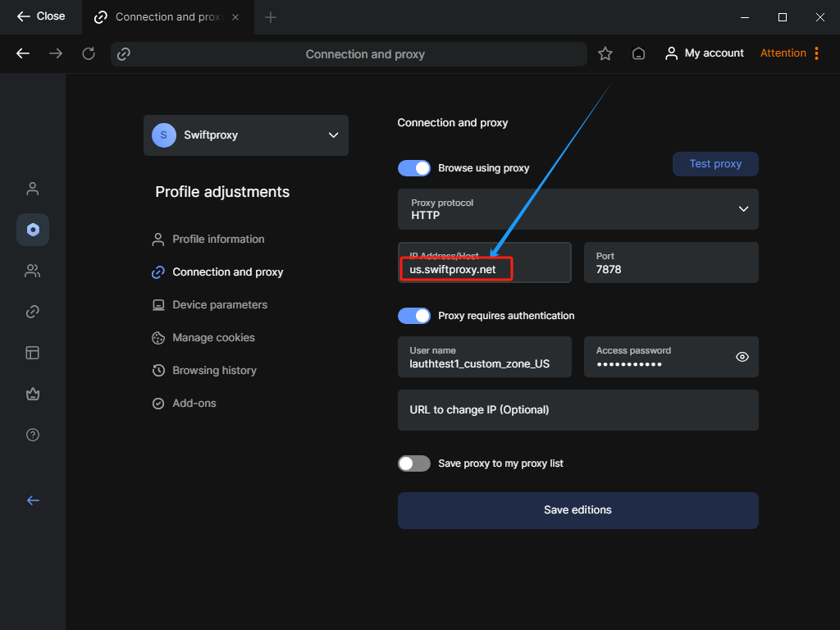The height and width of the screenshot is (630, 840).
Task: Open the home icon in toolbar
Action: point(638,53)
